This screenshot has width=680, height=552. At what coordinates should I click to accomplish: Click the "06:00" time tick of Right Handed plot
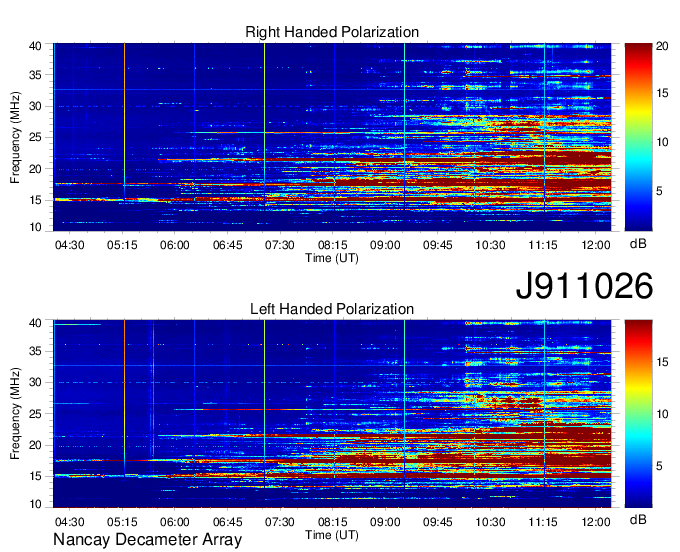(175, 245)
